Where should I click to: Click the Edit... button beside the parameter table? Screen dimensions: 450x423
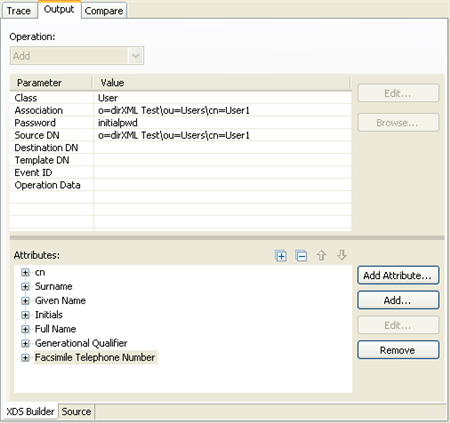[x=398, y=93]
